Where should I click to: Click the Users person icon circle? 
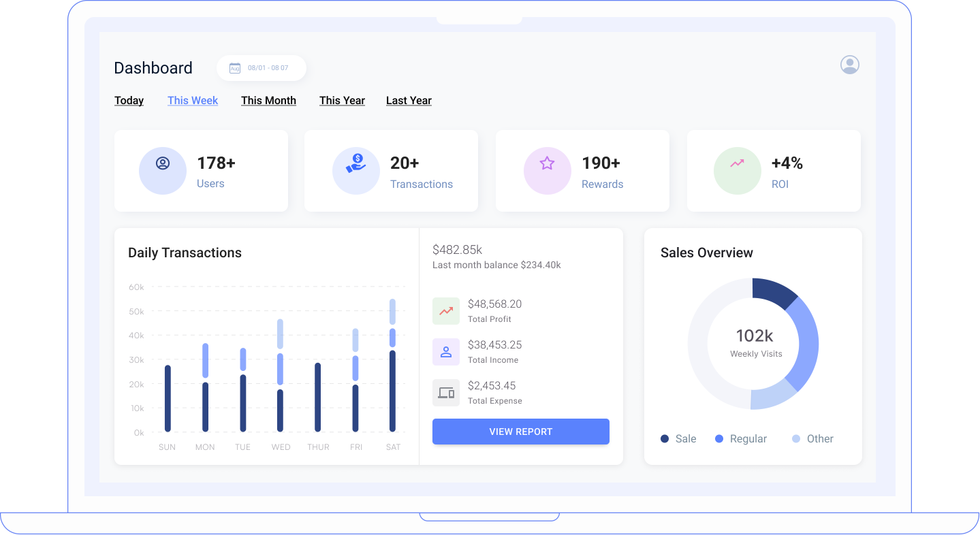coord(163,171)
